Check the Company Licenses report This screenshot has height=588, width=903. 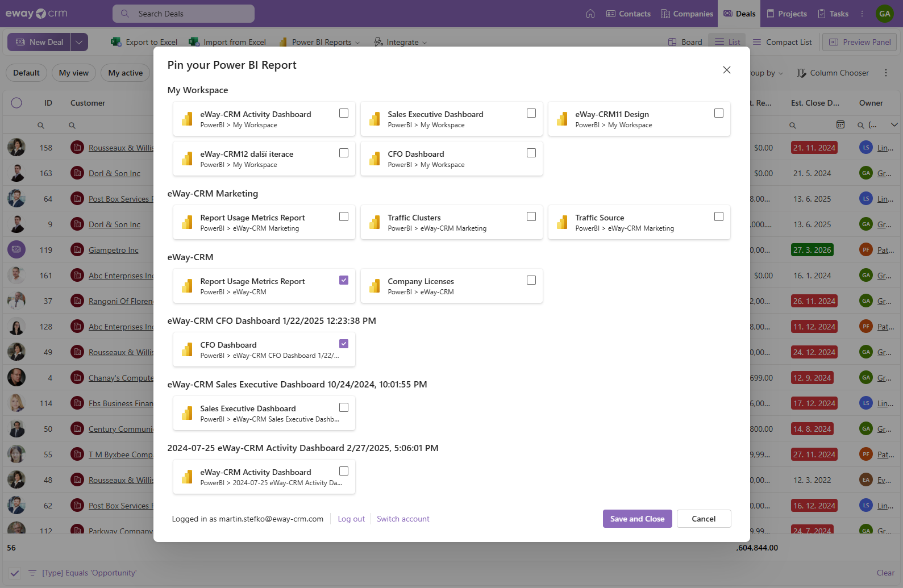(x=531, y=280)
